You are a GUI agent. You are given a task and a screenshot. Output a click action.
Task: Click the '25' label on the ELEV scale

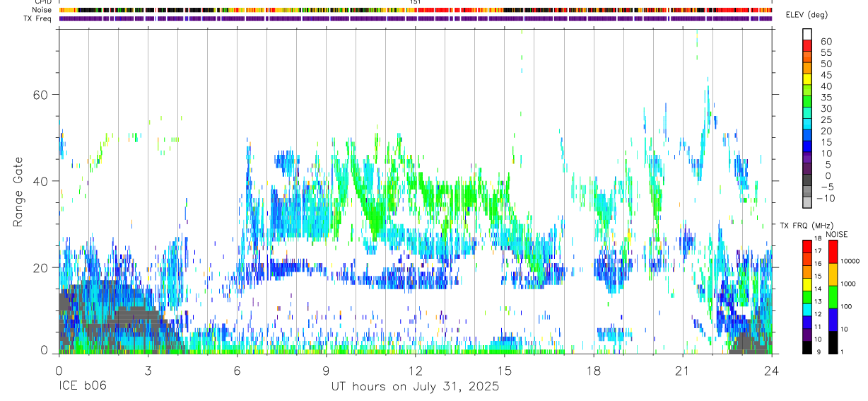(x=826, y=120)
